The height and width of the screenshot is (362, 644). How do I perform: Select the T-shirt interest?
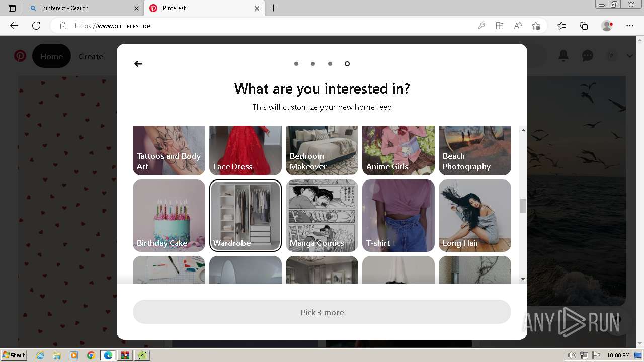[398, 216]
